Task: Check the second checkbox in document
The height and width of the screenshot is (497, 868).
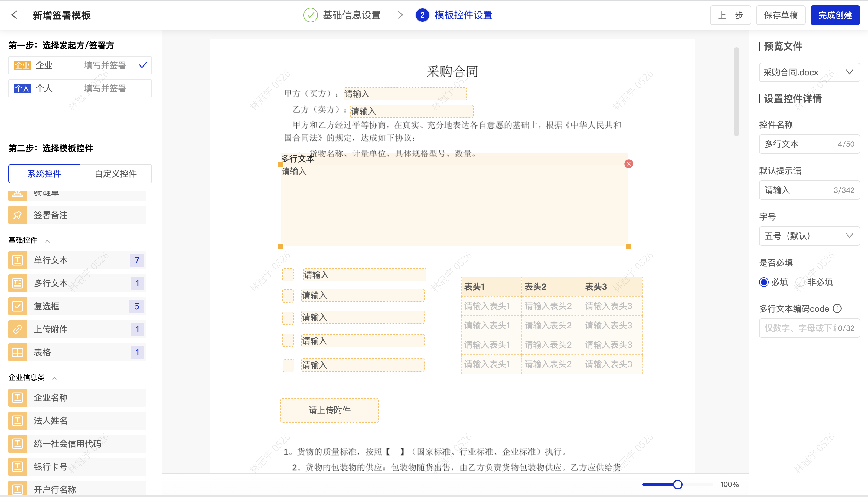Action: [288, 296]
